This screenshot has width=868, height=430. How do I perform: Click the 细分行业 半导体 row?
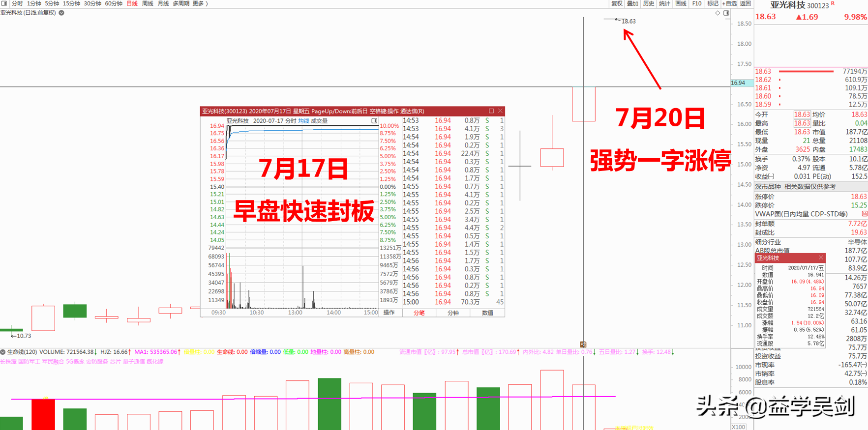[811, 242]
